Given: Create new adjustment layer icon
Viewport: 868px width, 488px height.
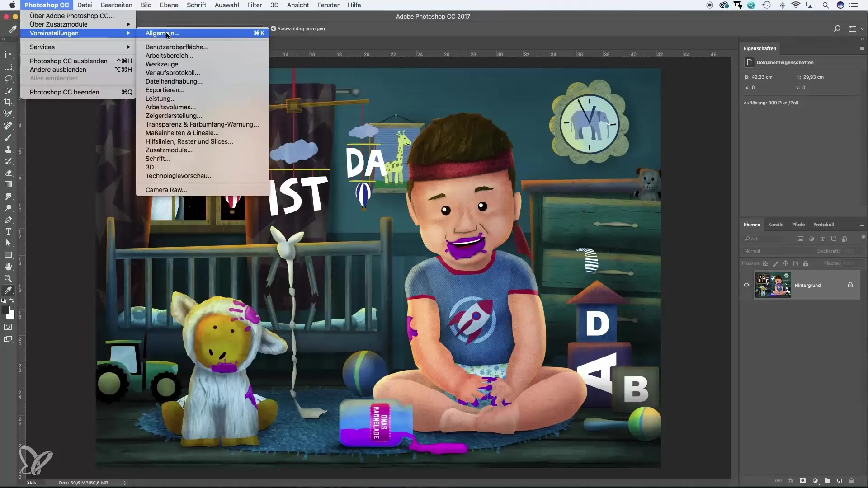Looking at the screenshot, I should (815, 481).
